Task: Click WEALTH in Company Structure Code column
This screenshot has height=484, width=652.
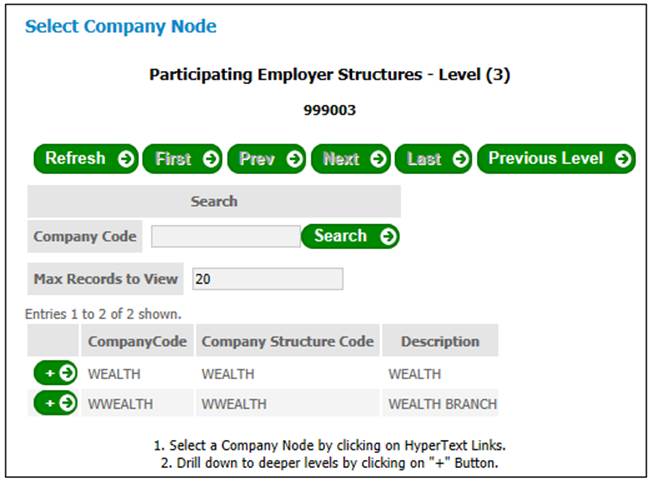Action: 228,374
